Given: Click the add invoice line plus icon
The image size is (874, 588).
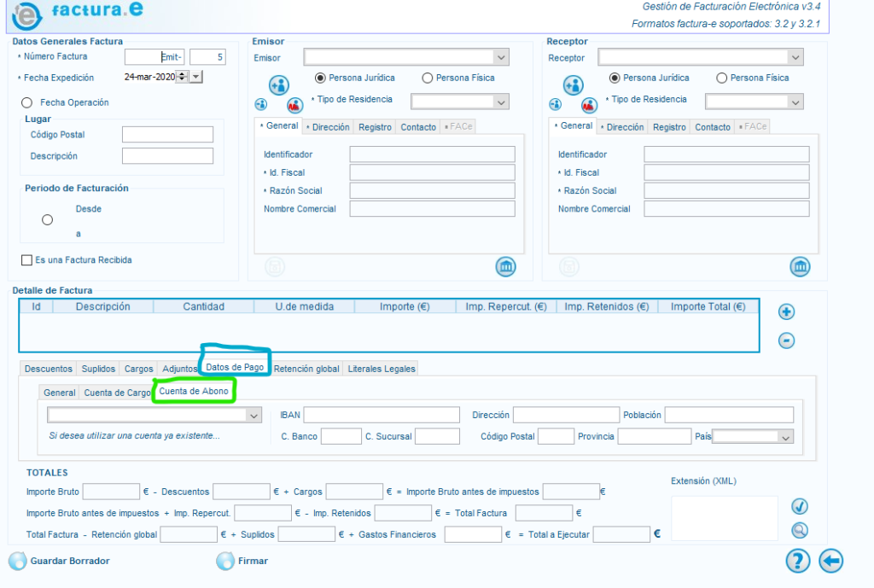Looking at the screenshot, I should (787, 312).
